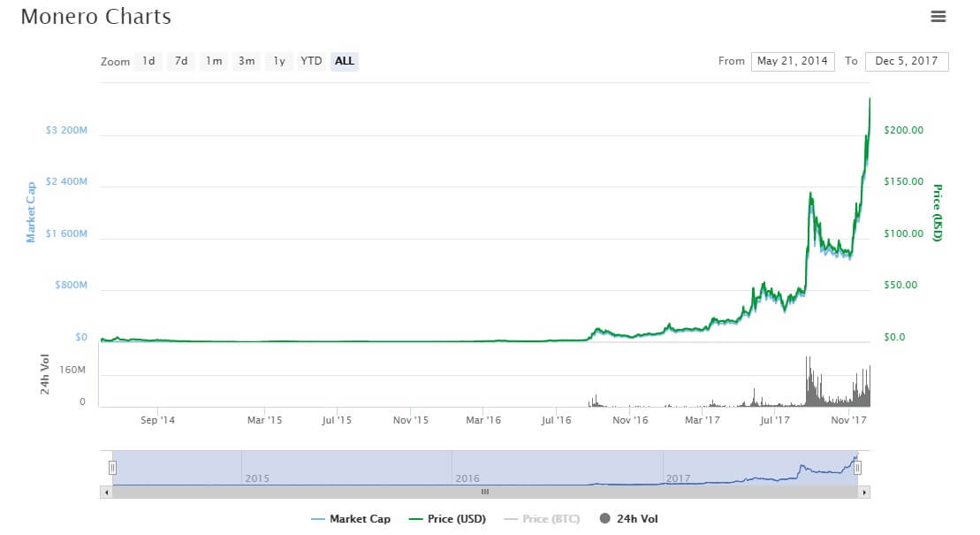Click the $1 600M market cap axis label
The height and width of the screenshot is (535, 980).
pos(66,233)
